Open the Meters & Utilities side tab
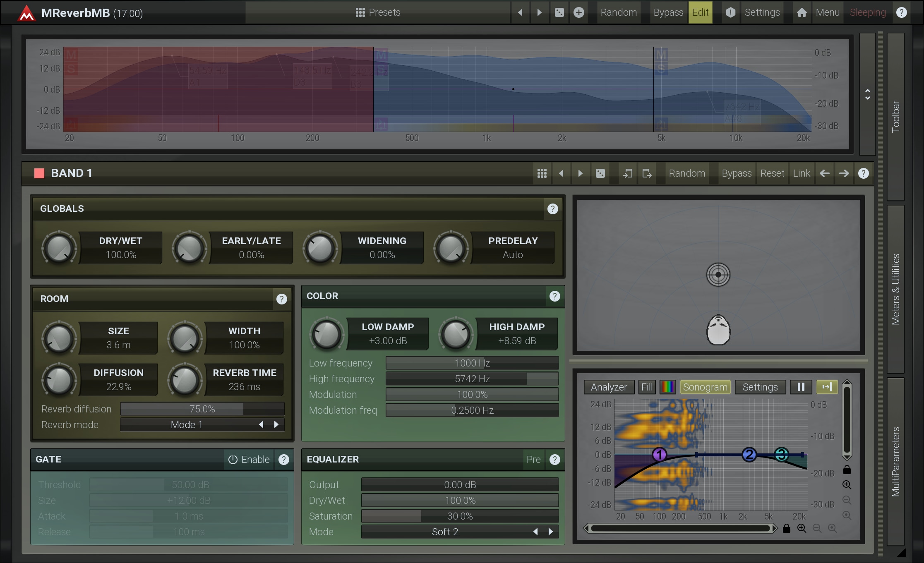 click(x=895, y=289)
